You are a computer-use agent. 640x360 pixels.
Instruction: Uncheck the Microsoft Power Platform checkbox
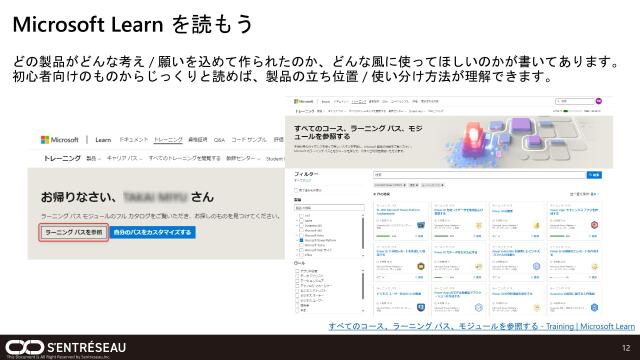(302, 240)
